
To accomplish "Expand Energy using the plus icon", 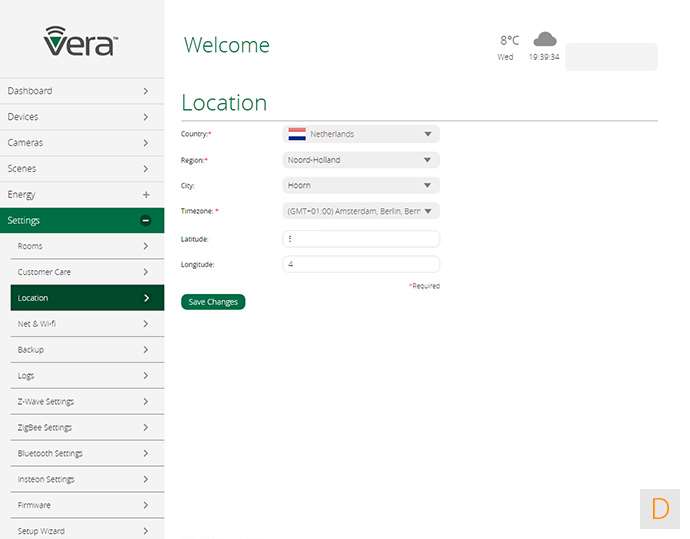I will (146, 195).
